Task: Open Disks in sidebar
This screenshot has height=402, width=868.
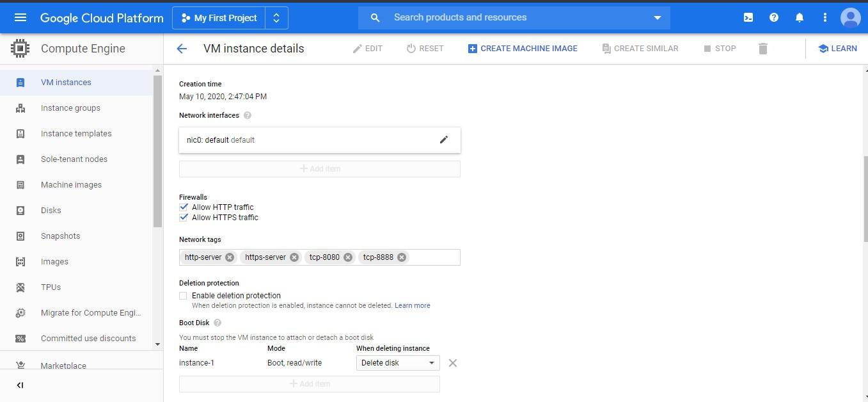Action: click(77, 211)
